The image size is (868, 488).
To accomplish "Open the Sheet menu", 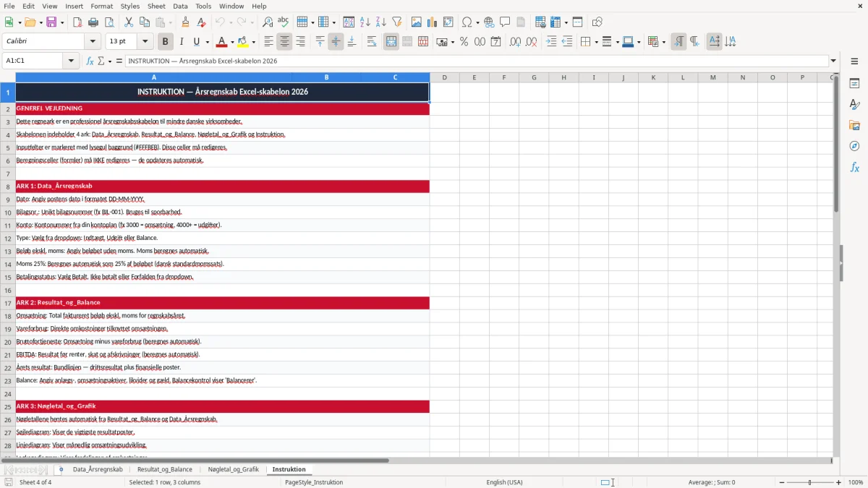I will 157,6.
